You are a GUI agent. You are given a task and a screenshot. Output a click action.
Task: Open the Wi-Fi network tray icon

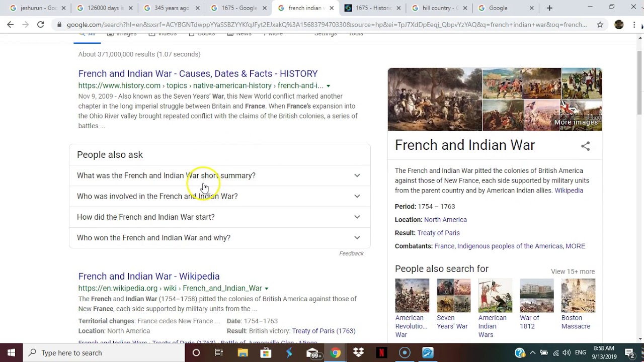[556, 353]
